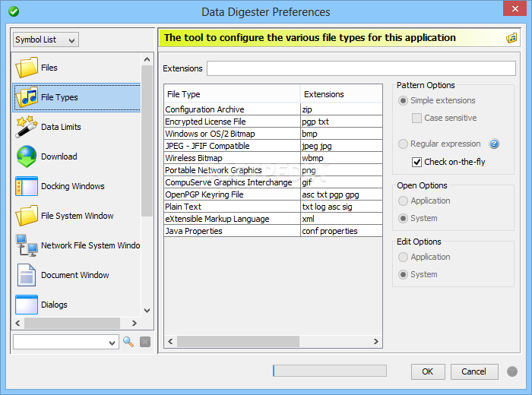Click the file table scroll left arrow

[170, 341]
